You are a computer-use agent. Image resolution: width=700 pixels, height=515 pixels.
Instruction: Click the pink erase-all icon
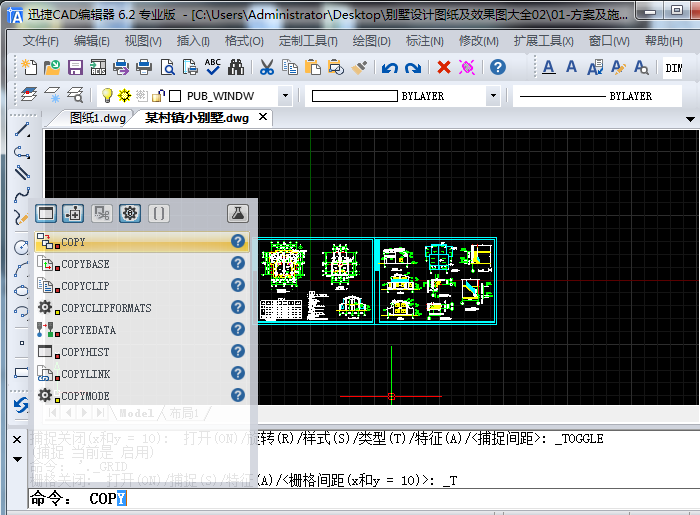click(x=467, y=67)
